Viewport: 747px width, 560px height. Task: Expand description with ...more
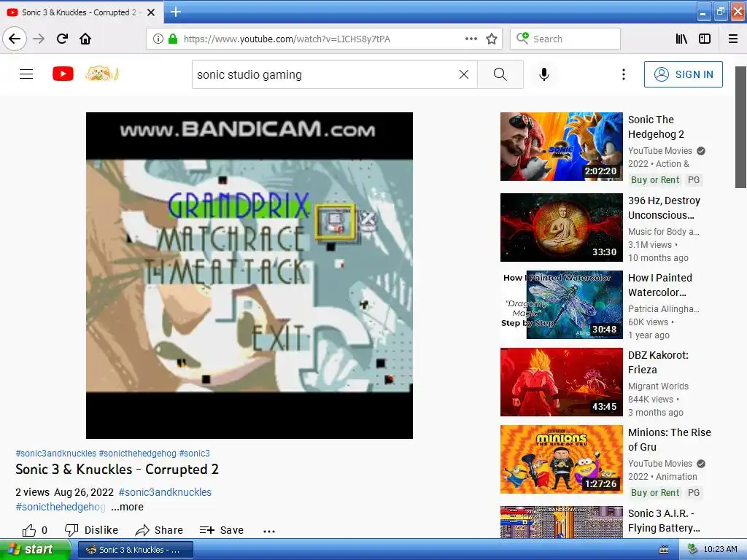pos(127,507)
